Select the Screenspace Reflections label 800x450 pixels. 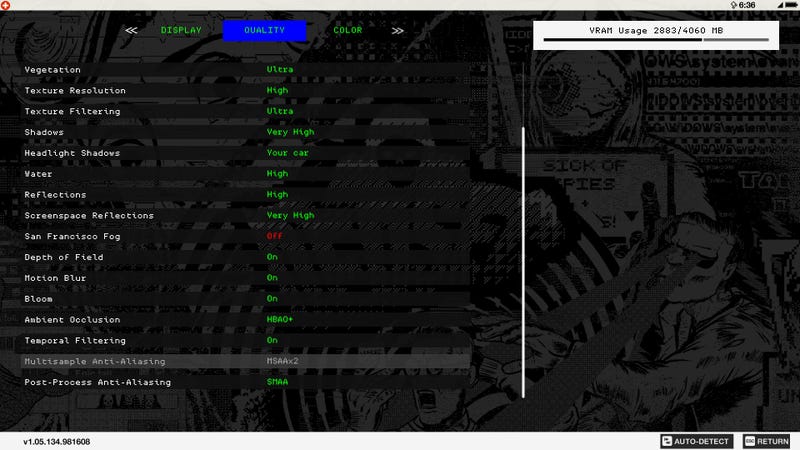pos(89,216)
